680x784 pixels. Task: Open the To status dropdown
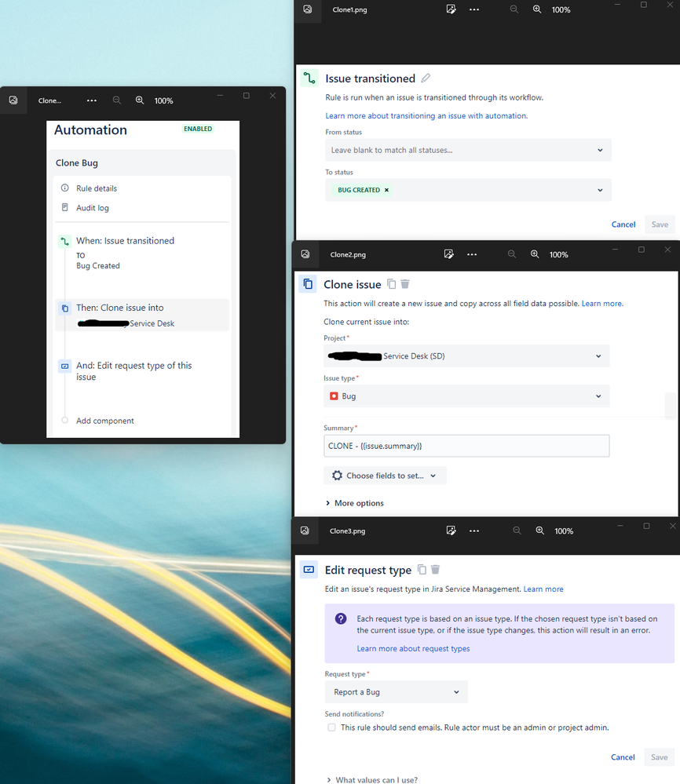point(468,190)
